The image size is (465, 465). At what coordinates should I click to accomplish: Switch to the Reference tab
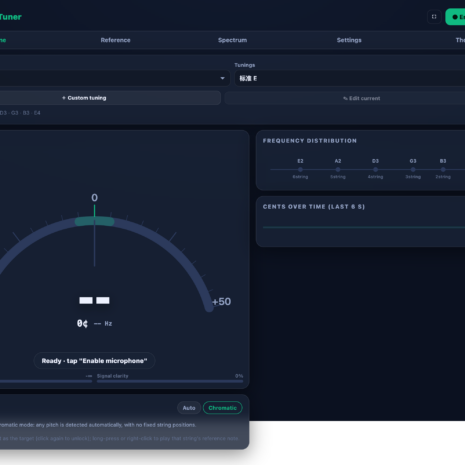tap(115, 40)
